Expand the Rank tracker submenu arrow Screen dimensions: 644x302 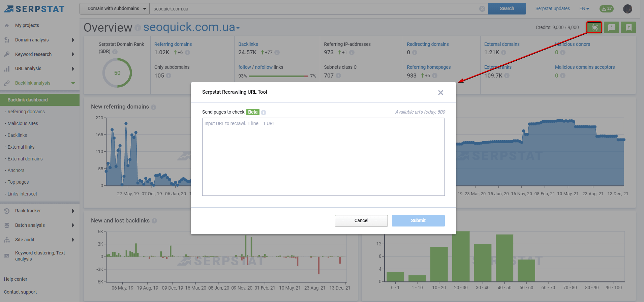pos(73,211)
